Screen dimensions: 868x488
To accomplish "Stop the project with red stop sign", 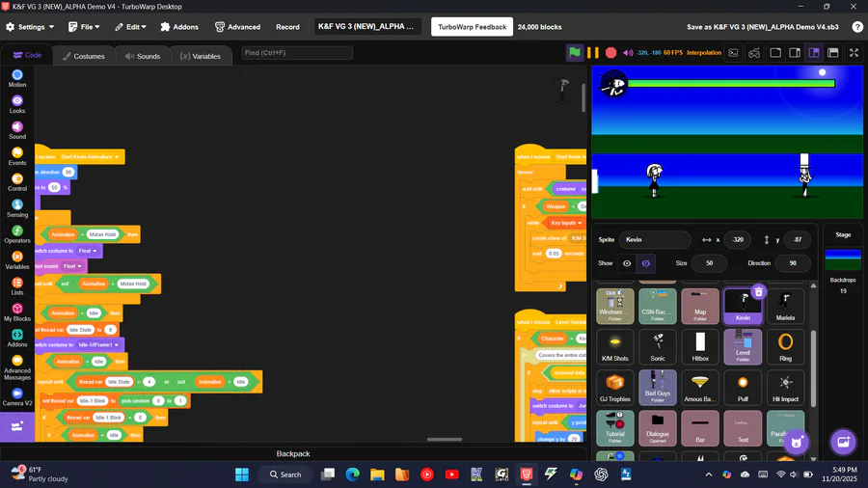I will tap(611, 53).
